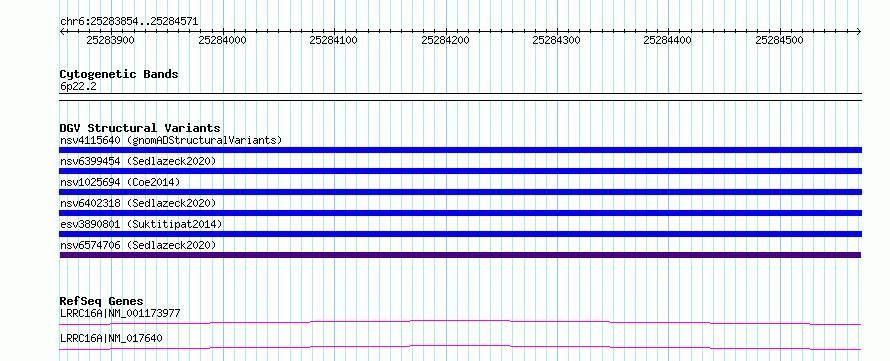Click the chr6:25283854..25284571 region label
The height and width of the screenshot is (361, 890).
coord(129,22)
